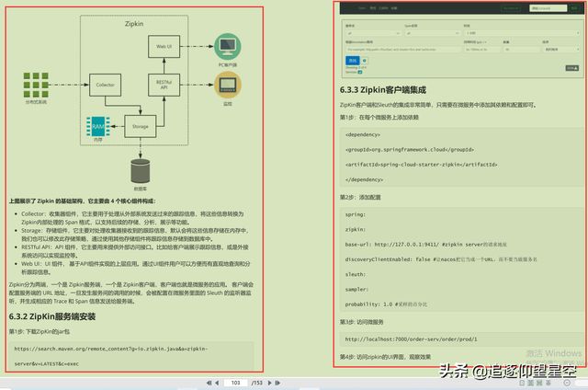588x390 pixels.
Task: Click the search.maven.org download URL line
Action: pos(111,349)
